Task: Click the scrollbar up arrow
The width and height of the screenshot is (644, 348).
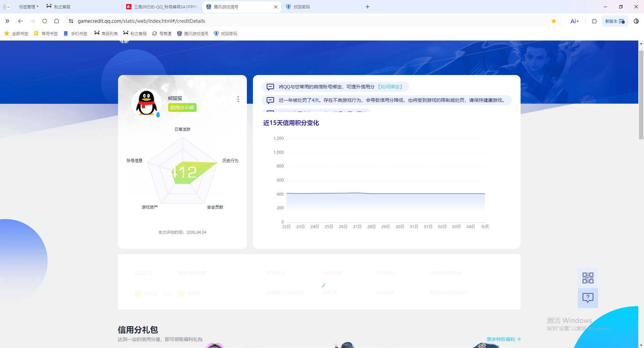Action: coord(641,44)
